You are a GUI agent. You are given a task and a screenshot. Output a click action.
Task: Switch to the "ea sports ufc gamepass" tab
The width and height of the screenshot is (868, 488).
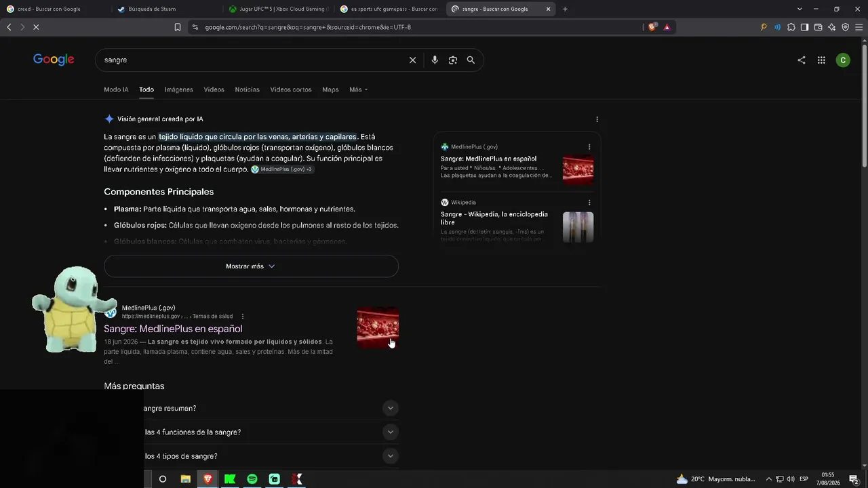pyautogui.click(x=389, y=9)
